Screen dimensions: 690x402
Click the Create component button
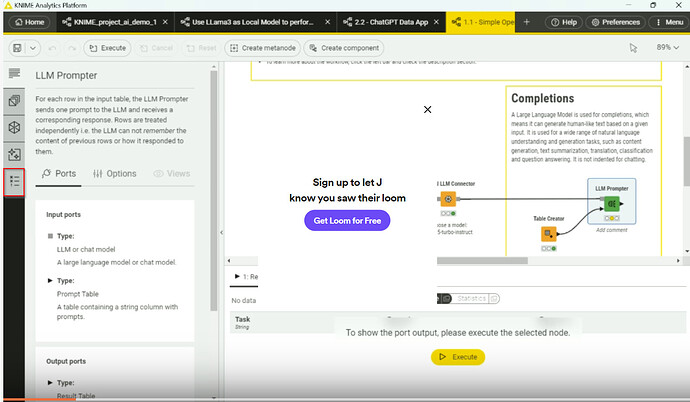click(344, 48)
